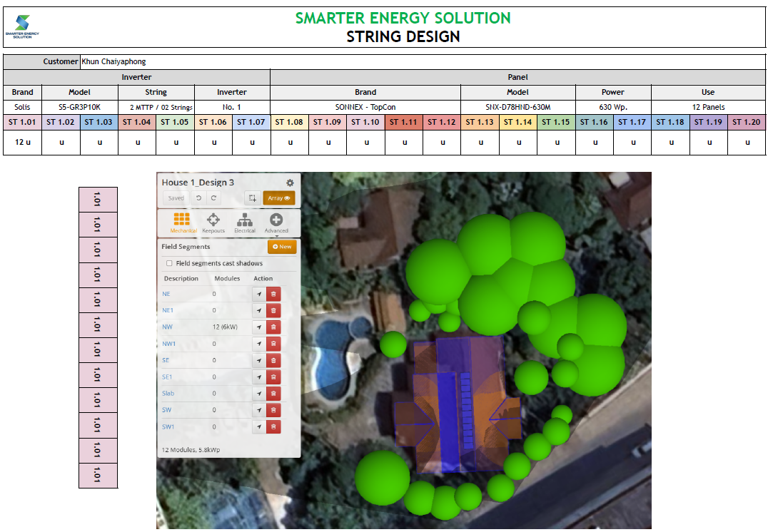The height and width of the screenshot is (532, 773).
Task: Click navigate arrow for SW1 segment
Action: [259, 426]
